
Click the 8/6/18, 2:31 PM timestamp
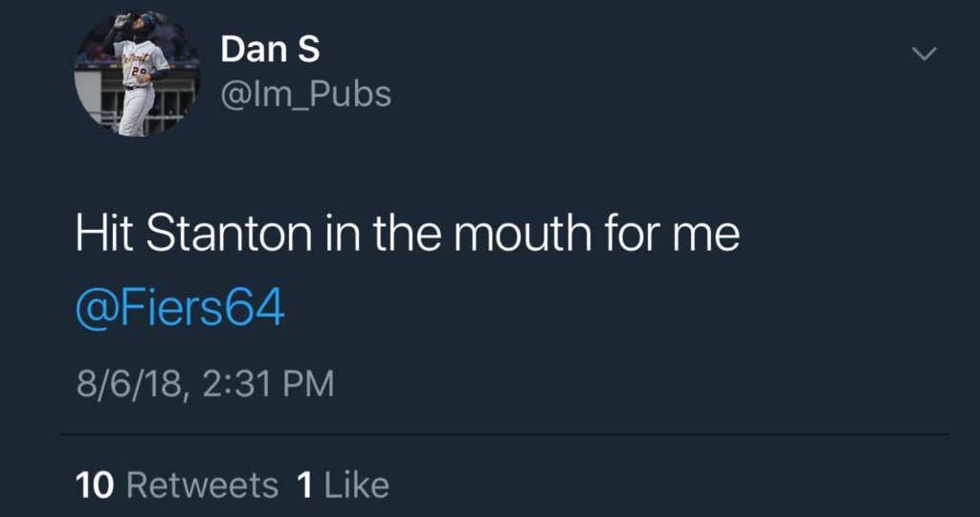pos(205,384)
